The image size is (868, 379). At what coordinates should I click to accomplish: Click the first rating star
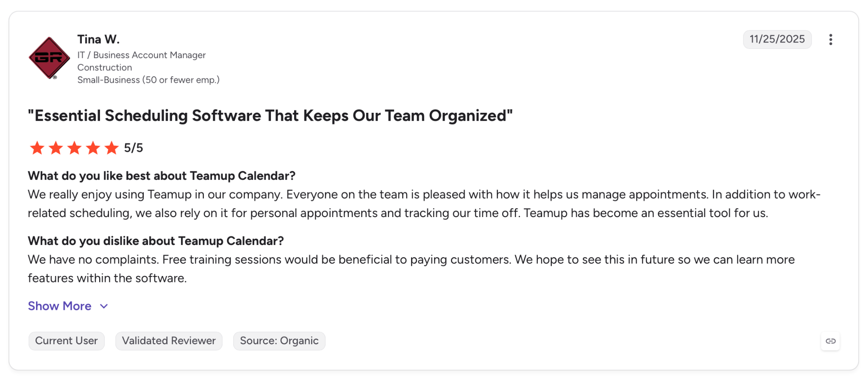click(37, 148)
